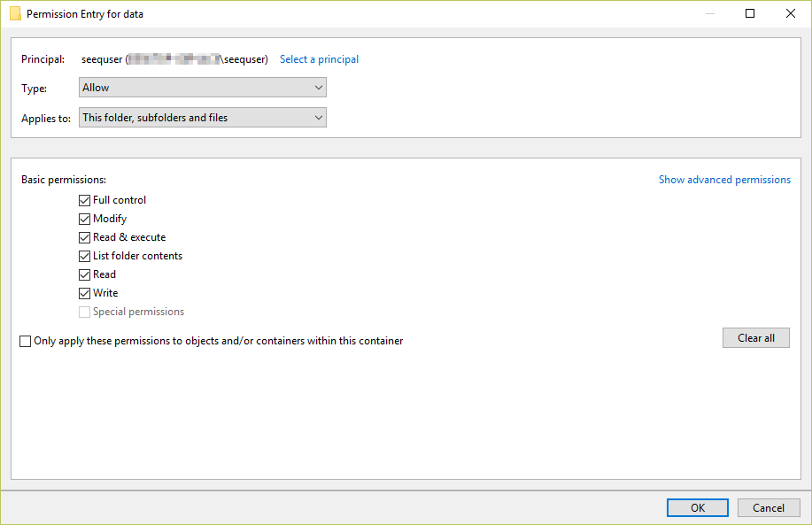Click the Select a principal link

(319, 58)
